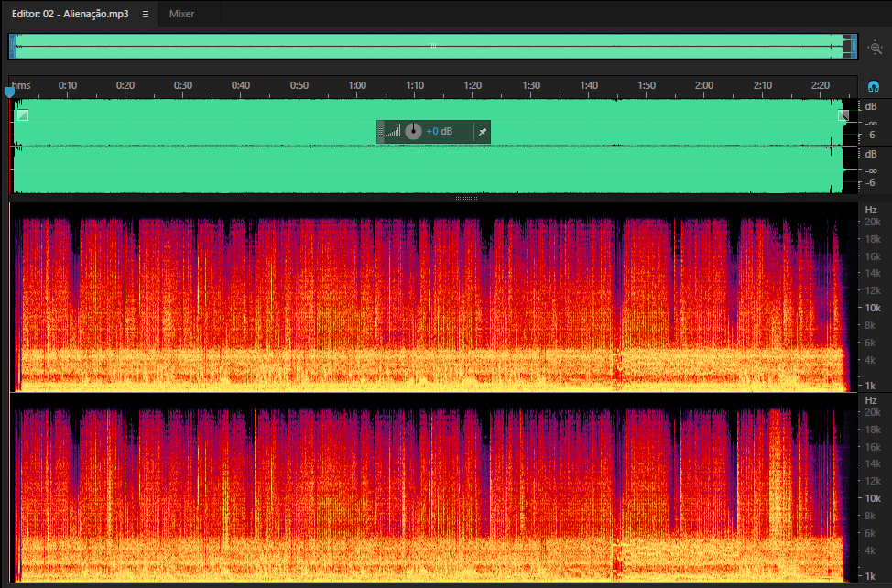Click the lower channel -6 amplitude mark
Viewport: 892px width, 588px height.
point(870,183)
